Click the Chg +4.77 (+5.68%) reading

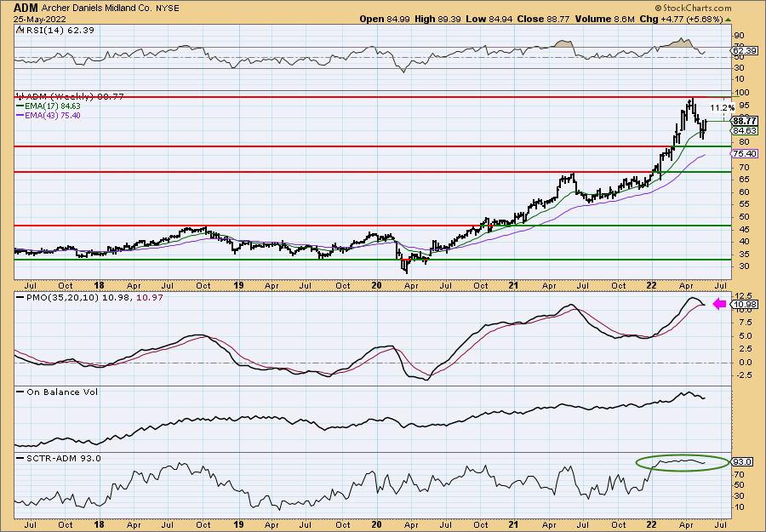click(681, 19)
